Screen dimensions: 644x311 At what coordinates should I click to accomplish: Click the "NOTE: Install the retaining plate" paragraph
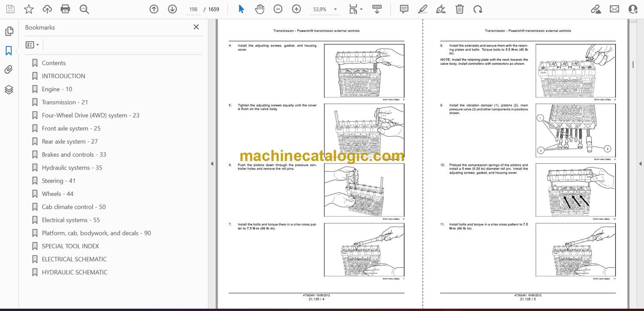click(484, 62)
